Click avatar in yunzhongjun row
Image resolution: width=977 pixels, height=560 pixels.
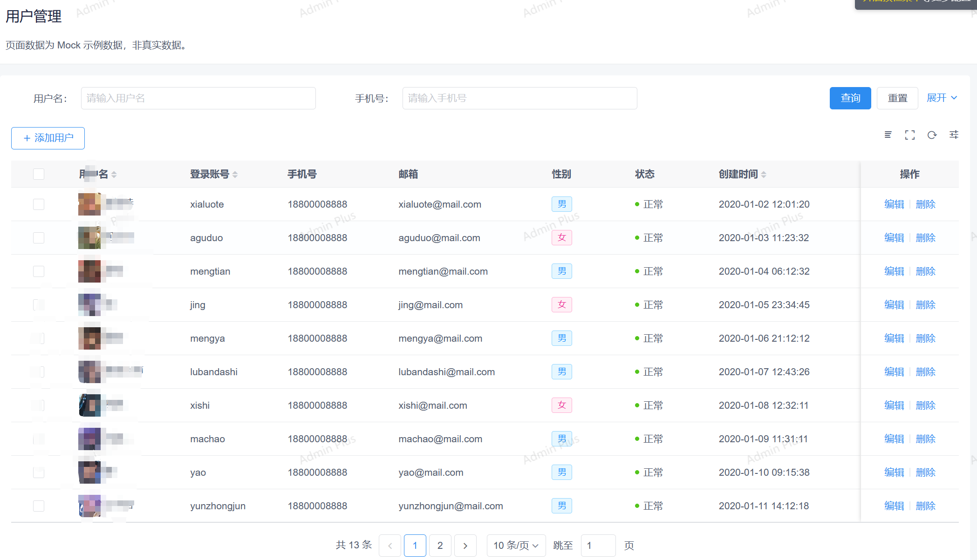(89, 506)
